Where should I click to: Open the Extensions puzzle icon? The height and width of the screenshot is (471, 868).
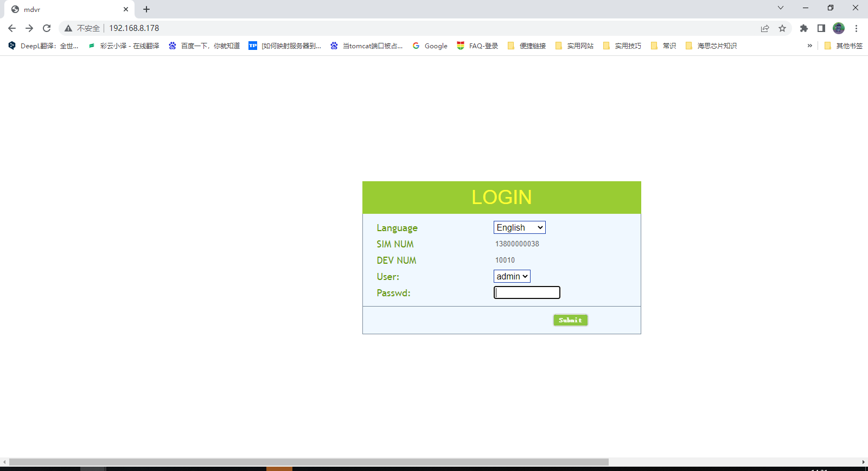(804, 28)
